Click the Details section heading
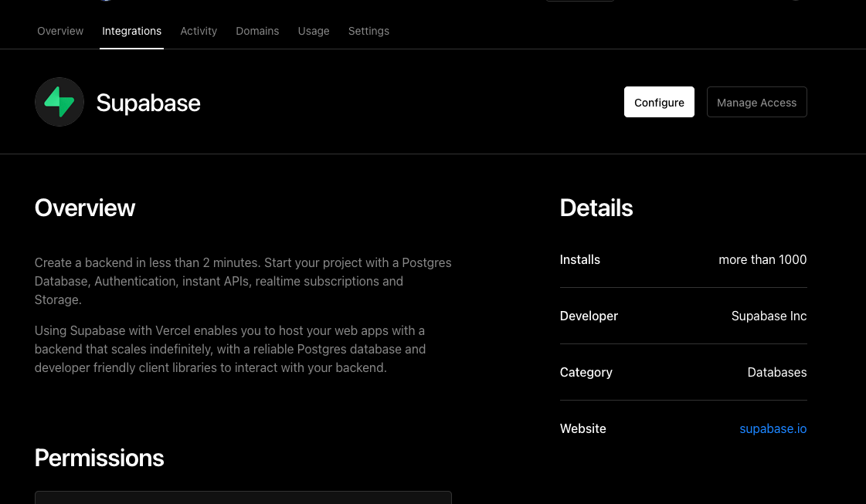Viewport: 866px width, 504px height. click(596, 208)
